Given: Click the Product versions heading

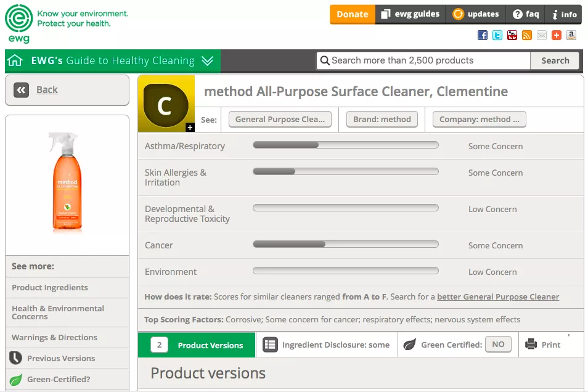Looking at the screenshot, I should pos(208,373).
